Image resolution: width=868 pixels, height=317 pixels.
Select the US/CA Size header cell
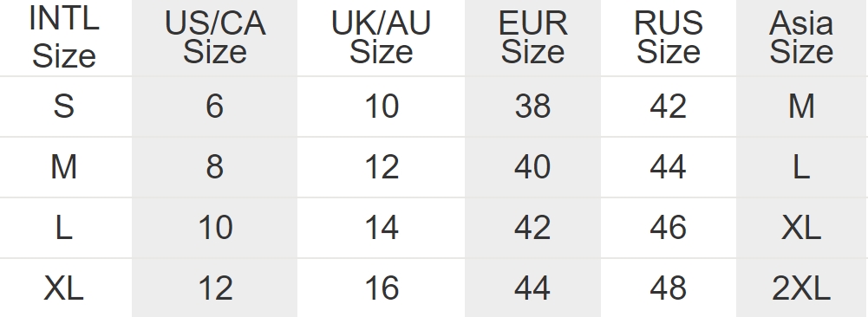click(x=215, y=37)
